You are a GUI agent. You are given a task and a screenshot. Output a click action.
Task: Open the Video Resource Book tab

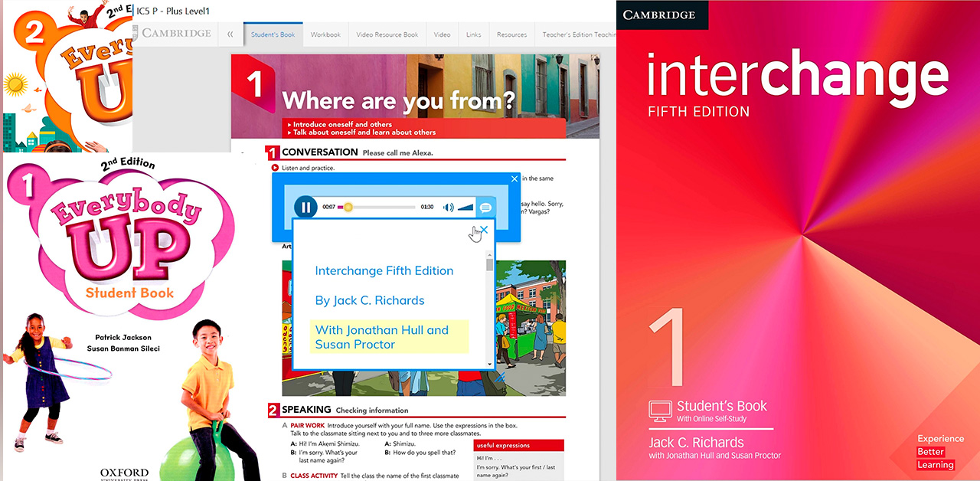point(387,34)
